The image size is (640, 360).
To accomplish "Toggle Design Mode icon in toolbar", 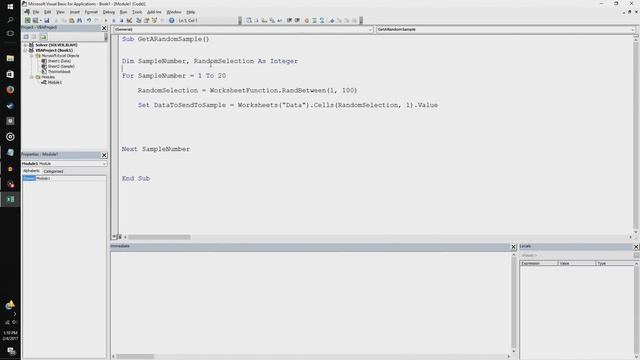I will coord(129,20).
